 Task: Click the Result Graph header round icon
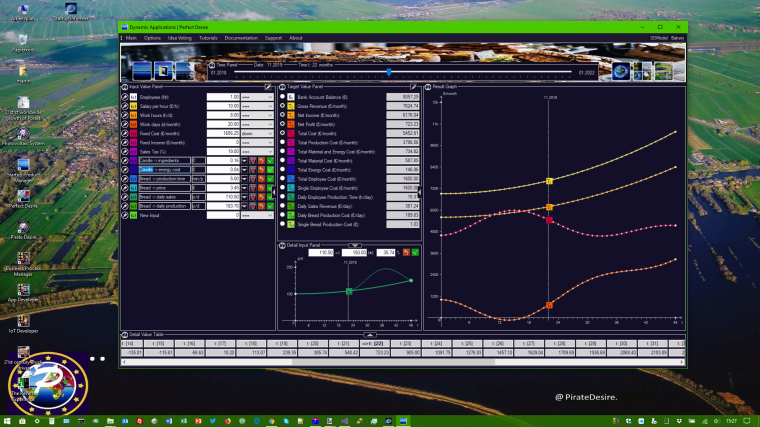click(428, 87)
